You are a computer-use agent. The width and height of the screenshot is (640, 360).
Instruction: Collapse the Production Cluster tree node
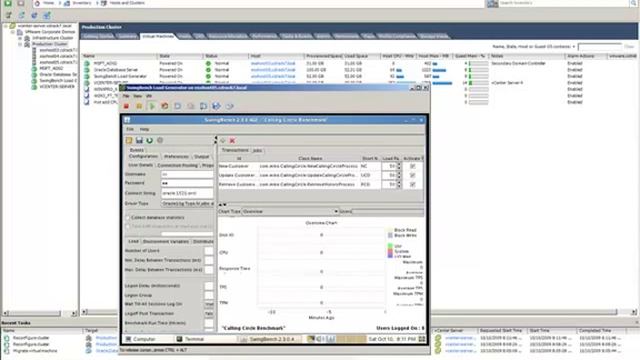pos(20,44)
